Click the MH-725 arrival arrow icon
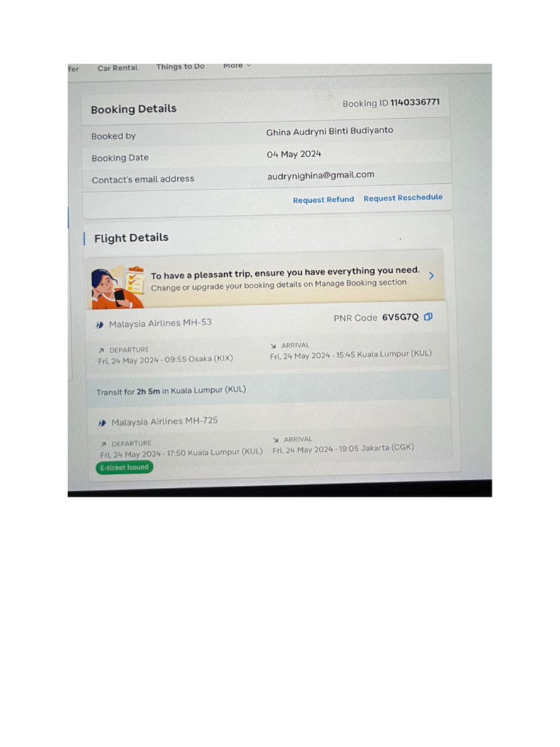 coord(276,440)
